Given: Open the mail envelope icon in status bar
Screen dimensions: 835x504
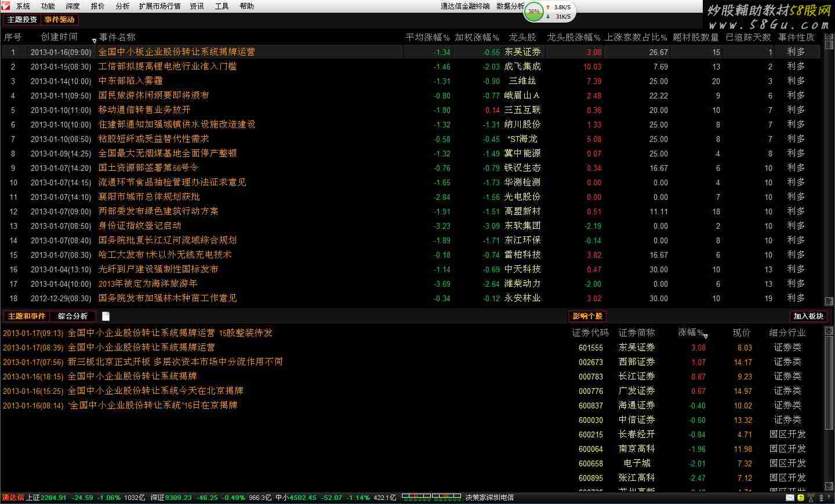Looking at the screenshot, I should click(x=790, y=498).
